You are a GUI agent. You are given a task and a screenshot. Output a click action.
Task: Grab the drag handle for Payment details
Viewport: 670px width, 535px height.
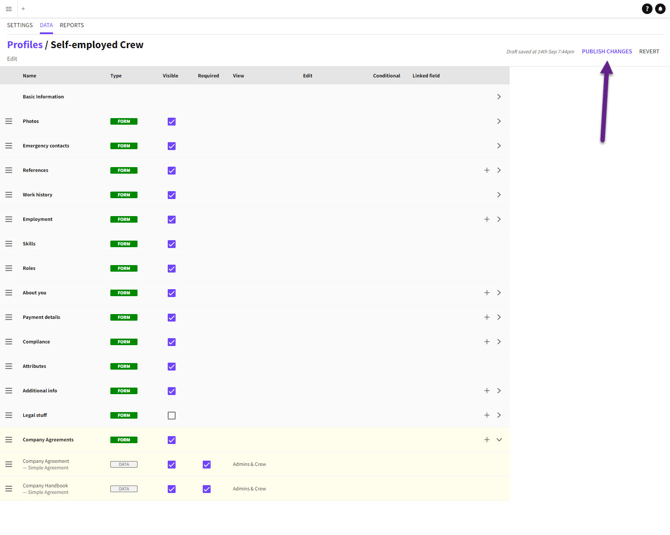click(x=9, y=317)
